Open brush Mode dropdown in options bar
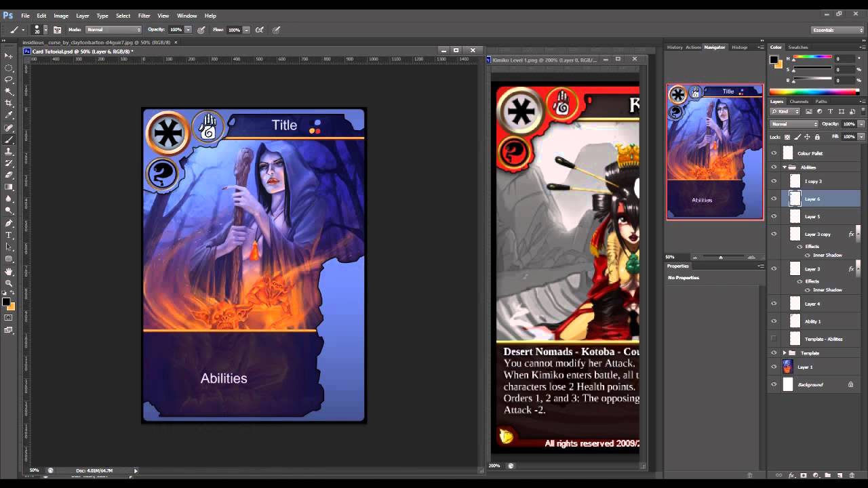 114,30
